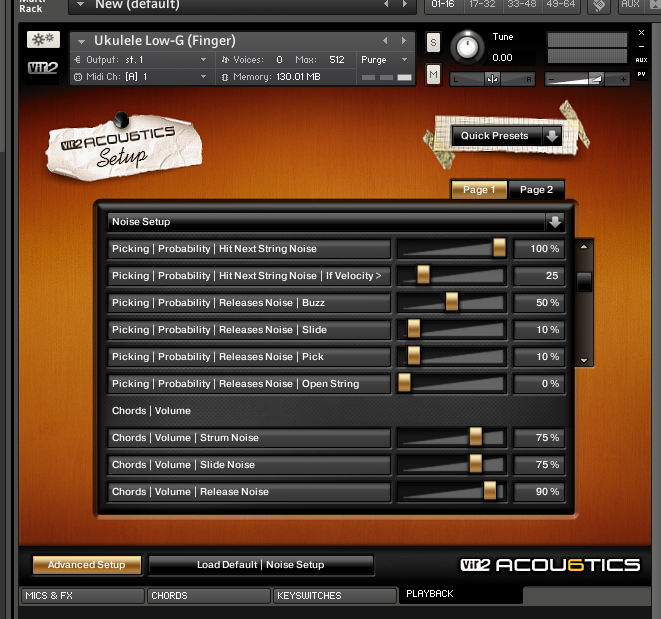Click Load Default | Noise Setup button
The image size is (661, 619).
click(x=261, y=565)
